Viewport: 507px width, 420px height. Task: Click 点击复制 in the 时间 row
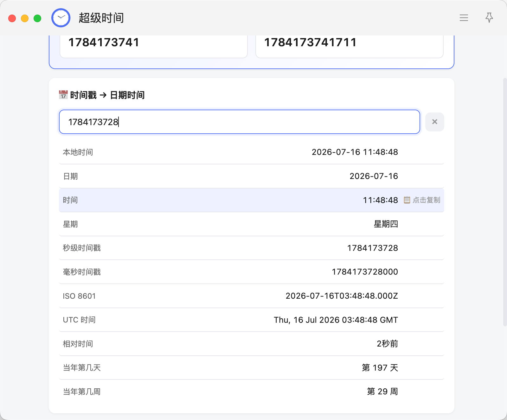pos(426,200)
